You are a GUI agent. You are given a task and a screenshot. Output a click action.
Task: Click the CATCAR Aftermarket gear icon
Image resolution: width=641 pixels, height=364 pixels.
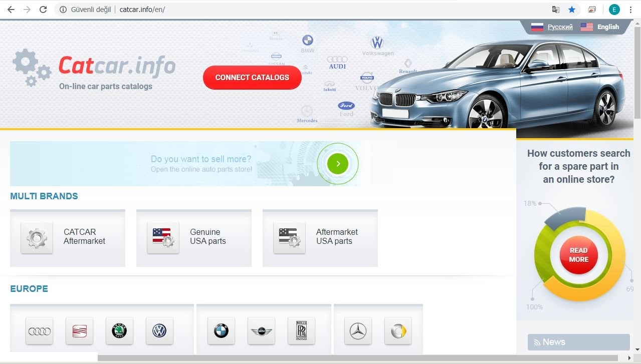pyautogui.click(x=37, y=238)
